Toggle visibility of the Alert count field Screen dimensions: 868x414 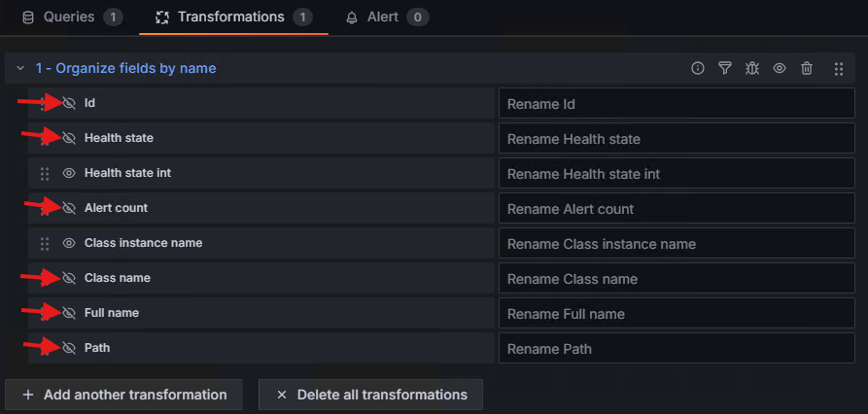click(x=69, y=208)
